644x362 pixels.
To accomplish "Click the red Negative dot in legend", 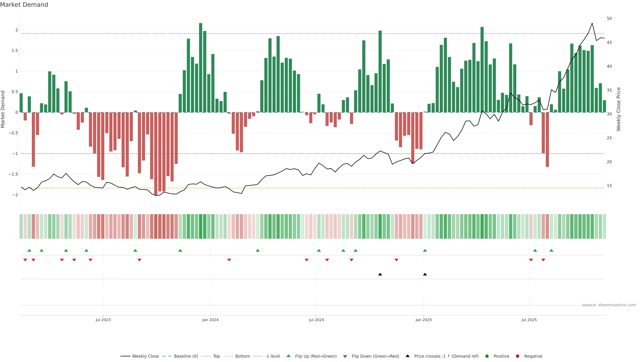I will click(518, 356).
